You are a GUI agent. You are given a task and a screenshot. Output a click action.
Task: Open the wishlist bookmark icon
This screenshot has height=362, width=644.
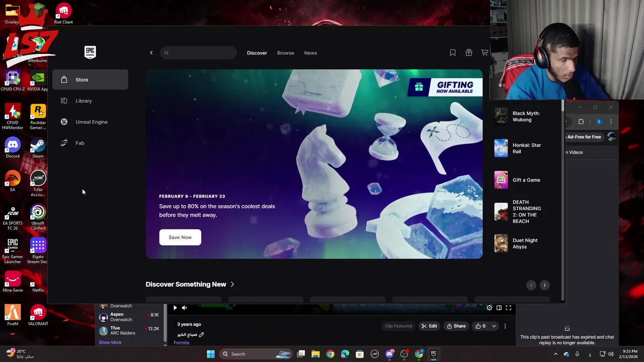tap(453, 53)
